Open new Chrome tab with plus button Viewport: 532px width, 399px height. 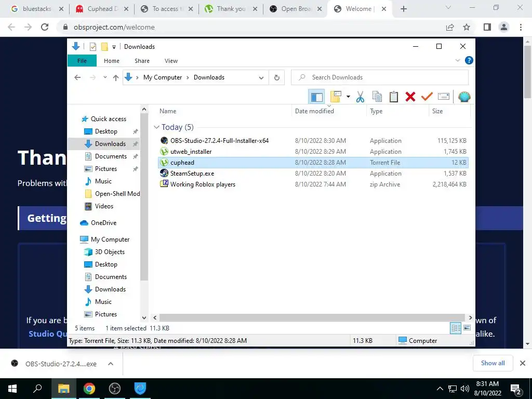[x=403, y=9]
